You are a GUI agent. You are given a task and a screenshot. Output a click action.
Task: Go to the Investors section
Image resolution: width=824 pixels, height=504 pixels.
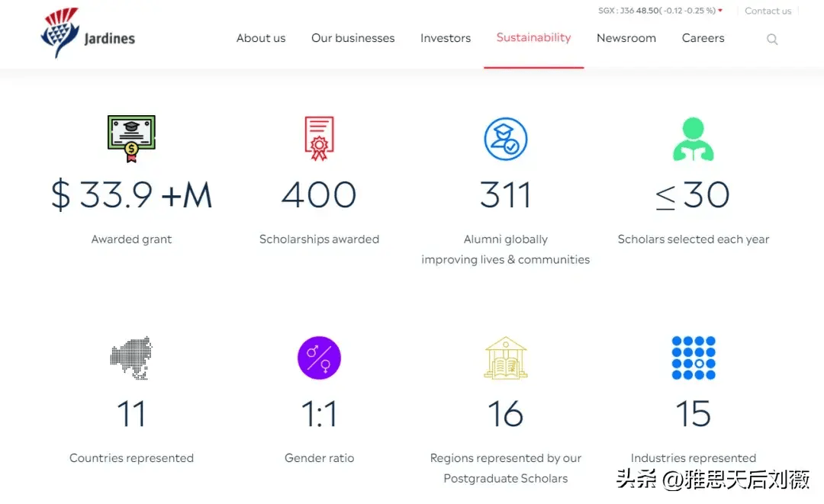[x=446, y=38]
